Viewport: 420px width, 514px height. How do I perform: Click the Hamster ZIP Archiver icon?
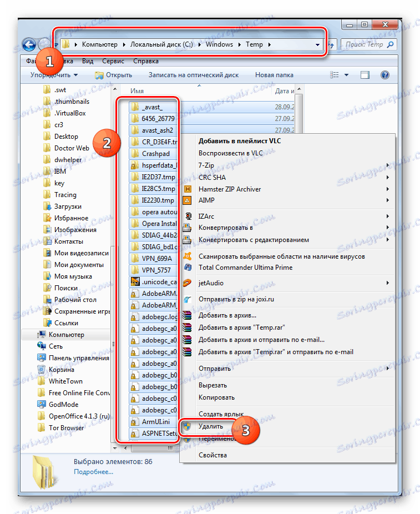coord(187,189)
